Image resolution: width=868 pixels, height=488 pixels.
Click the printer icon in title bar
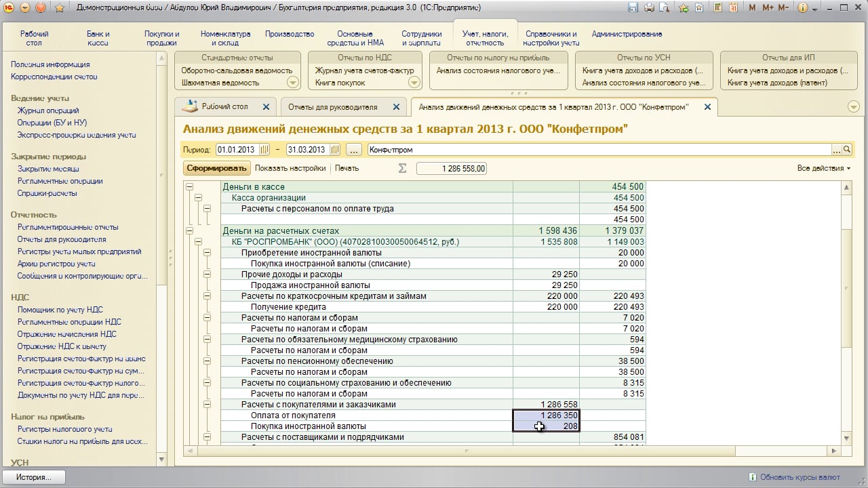coord(649,8)
